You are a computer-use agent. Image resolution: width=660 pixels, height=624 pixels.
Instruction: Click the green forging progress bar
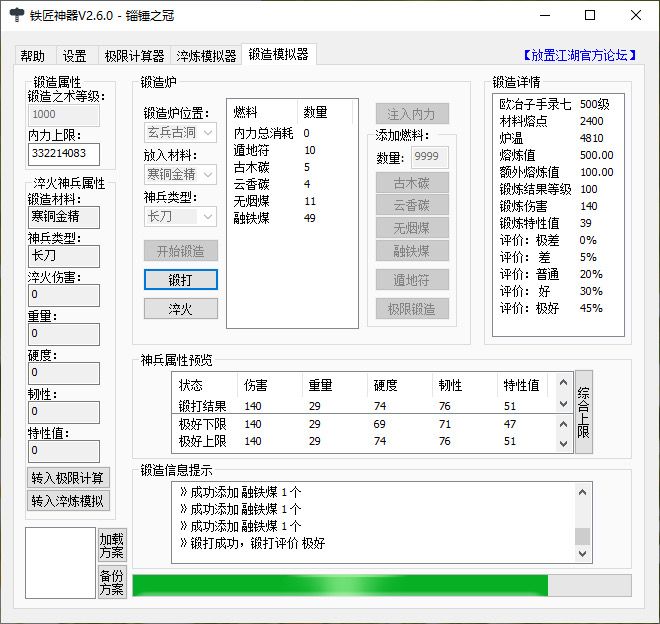click(x=382, y=585)
